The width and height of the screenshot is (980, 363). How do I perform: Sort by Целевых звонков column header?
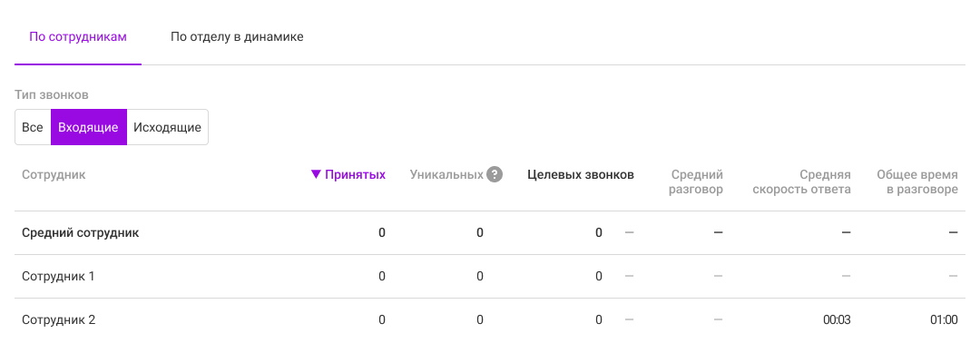click(580, 175)
